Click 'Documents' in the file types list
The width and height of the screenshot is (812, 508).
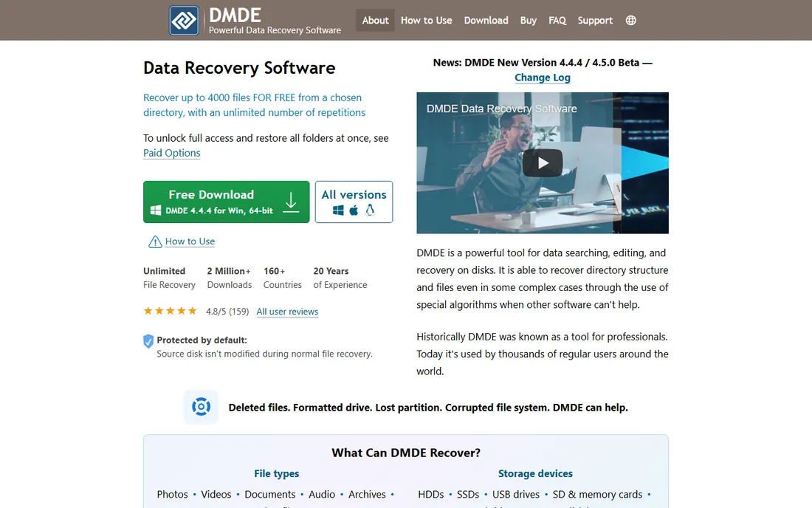(269, 495)
